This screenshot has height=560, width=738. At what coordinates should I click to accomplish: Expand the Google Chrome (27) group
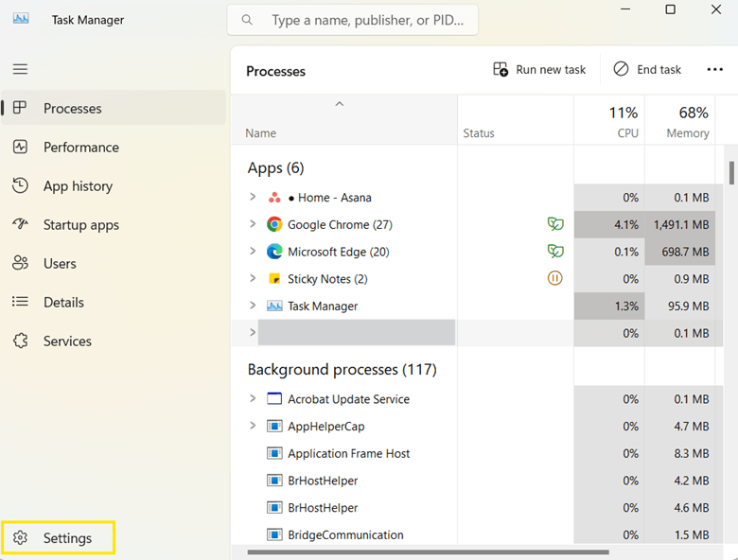(x=253, y=224)
